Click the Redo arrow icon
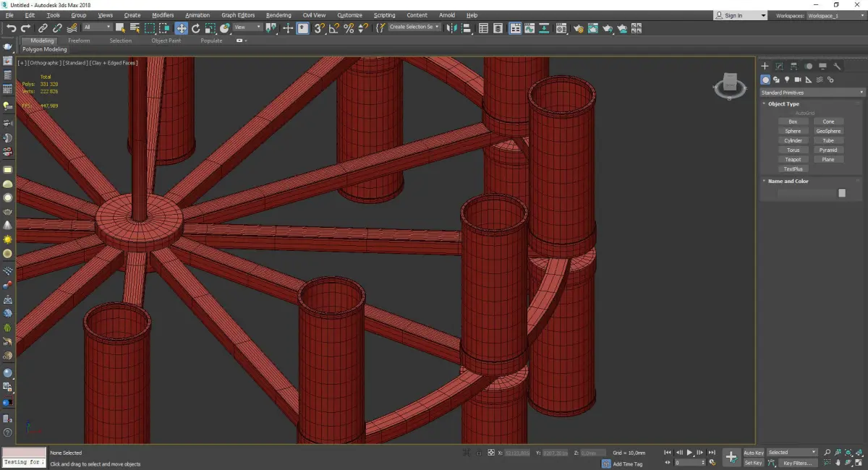868x470 pixels. click(25, 28)
